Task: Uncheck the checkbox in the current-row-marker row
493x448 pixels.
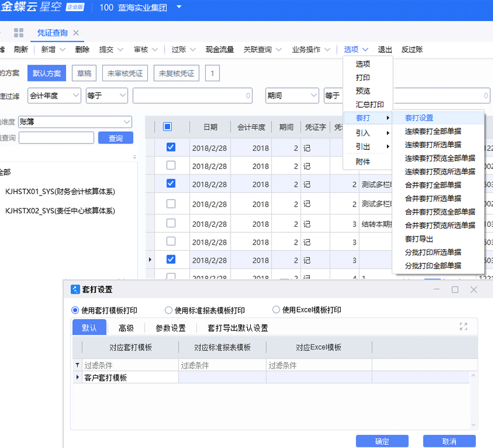Action: (171, 259)
